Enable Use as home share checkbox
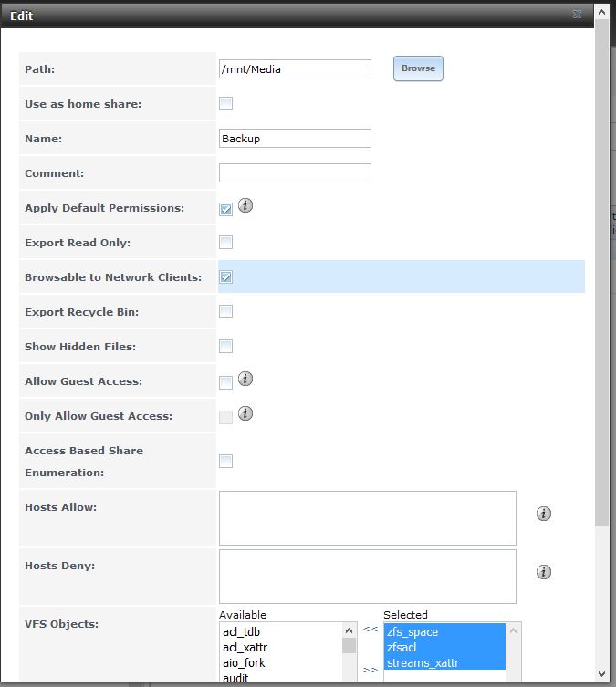616x687 pixels. point(225,104)
